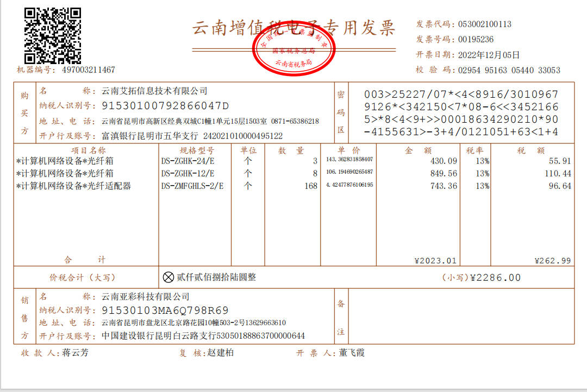Click item specification DS-ZGHK-24/E
The height and width of the screenshot is (392, 587).
pos(188,161)
